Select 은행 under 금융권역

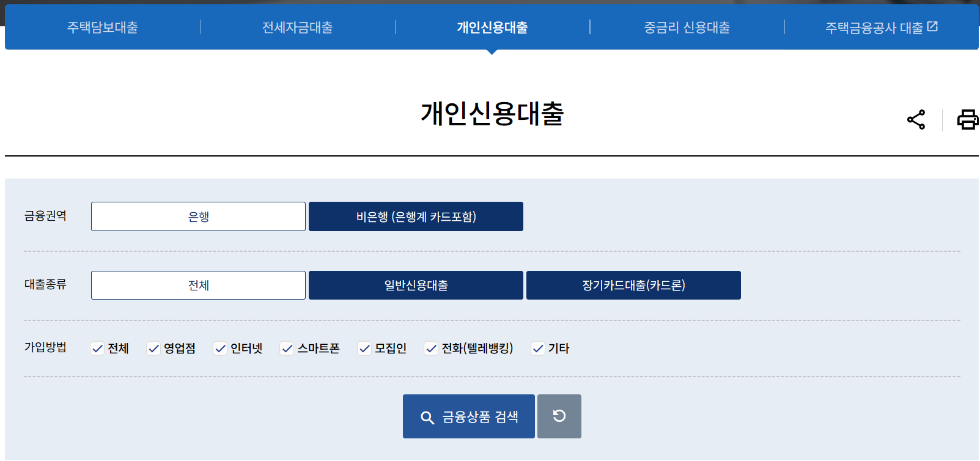198,216
